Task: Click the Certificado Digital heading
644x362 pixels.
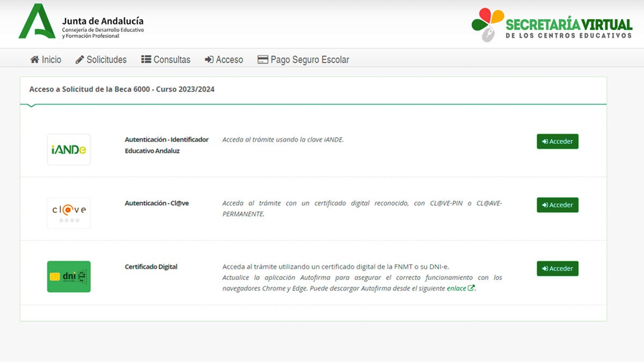Action: tap(151, 267)
